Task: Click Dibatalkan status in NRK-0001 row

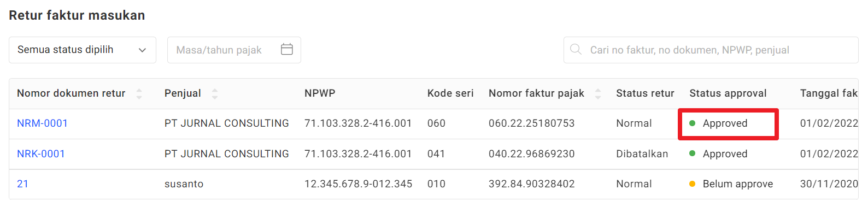Action: coord(642,154)
